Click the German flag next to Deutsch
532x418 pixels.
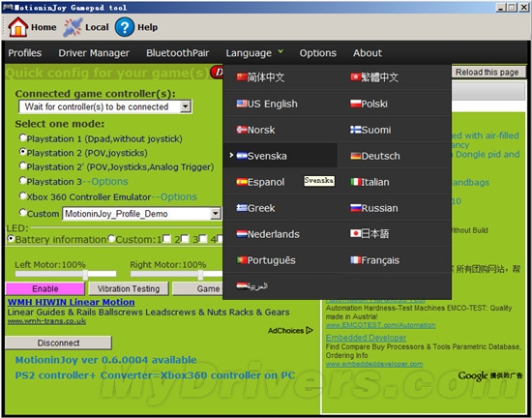[356, 156]
